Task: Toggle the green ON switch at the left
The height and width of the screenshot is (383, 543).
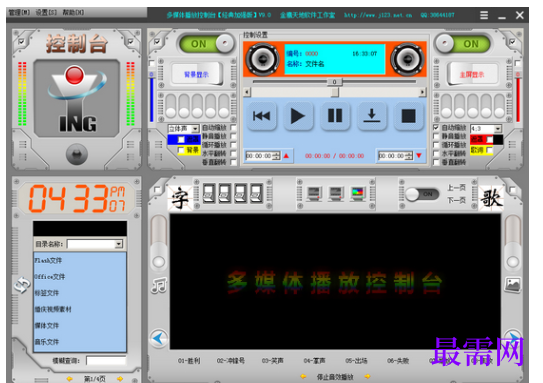Action: pyautogui.click(x=207, y=44)
